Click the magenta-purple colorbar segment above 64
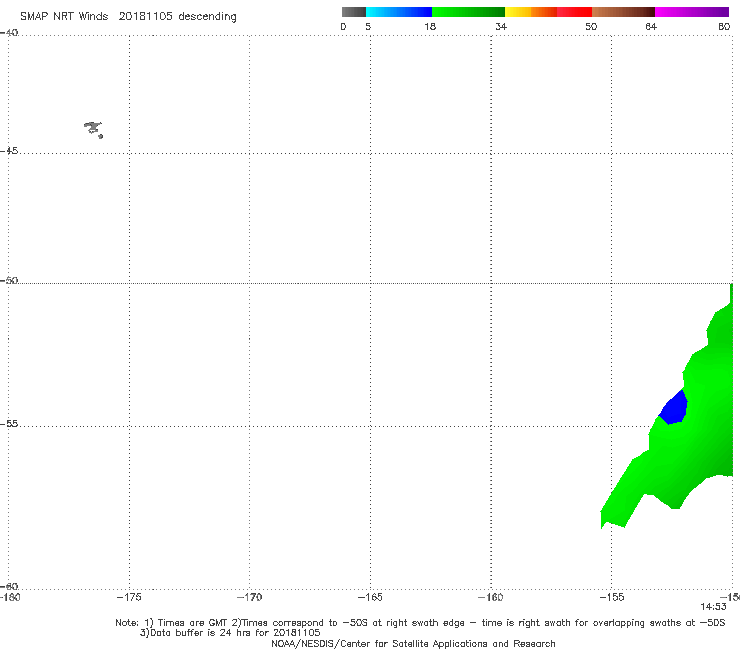The height and width of the screenshot is (650, 740). pos(692,12)
